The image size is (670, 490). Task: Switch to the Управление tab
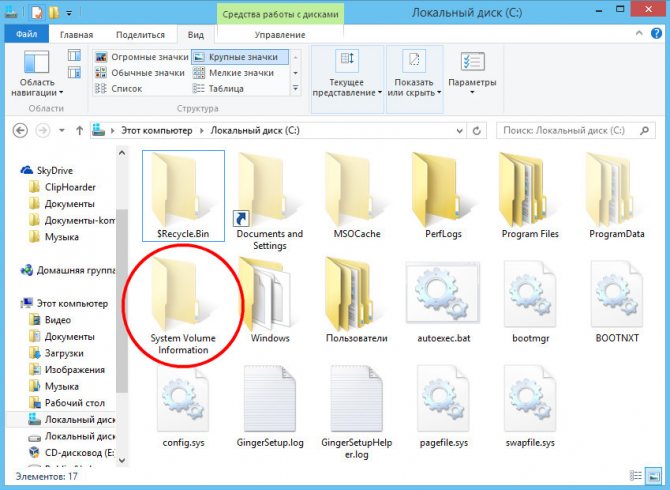tap(280, 35)
